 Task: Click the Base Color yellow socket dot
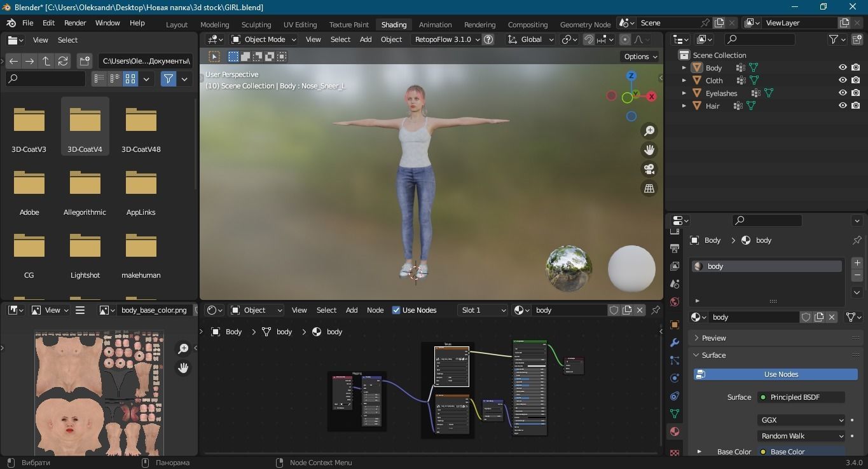point(763,452)
